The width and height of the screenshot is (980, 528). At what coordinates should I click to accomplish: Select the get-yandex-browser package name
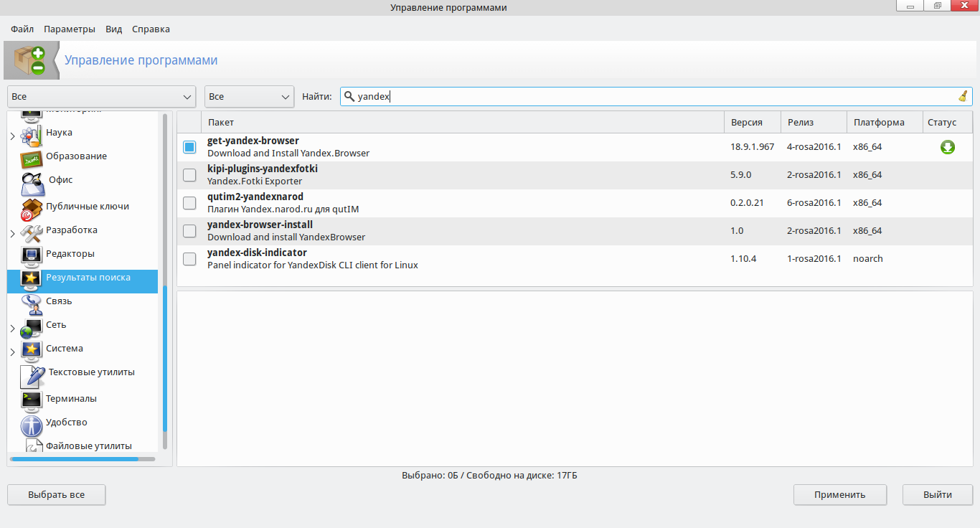pos(253,141)
